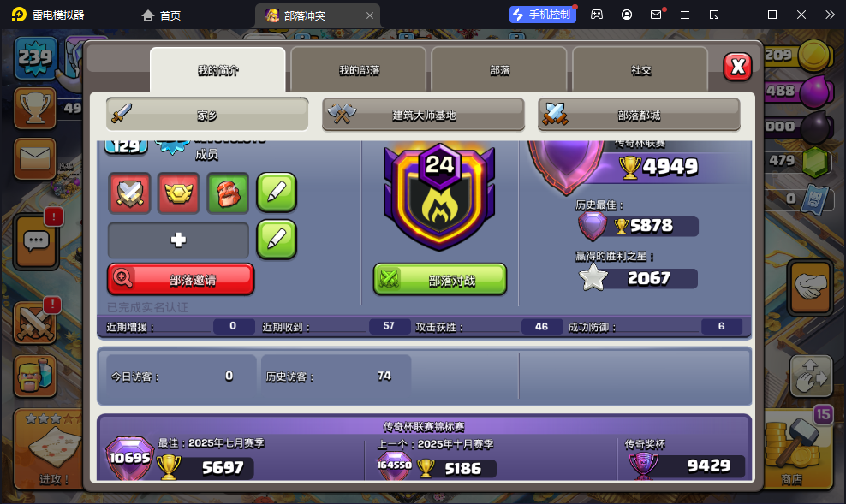Screen dimensions: 846x504
Task: Edit the empty slot with lower pencil
Action: click(x=277, y=240)
